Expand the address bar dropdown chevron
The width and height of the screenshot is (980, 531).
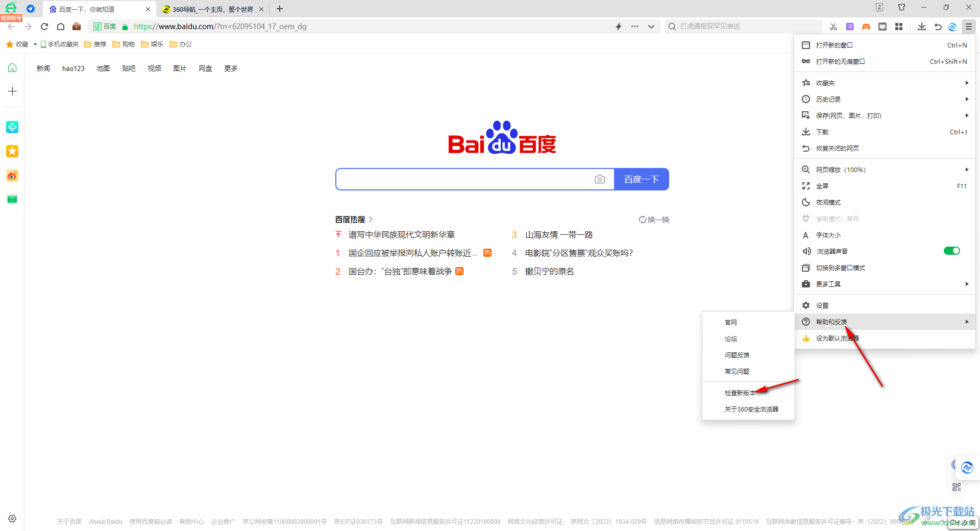651,27
